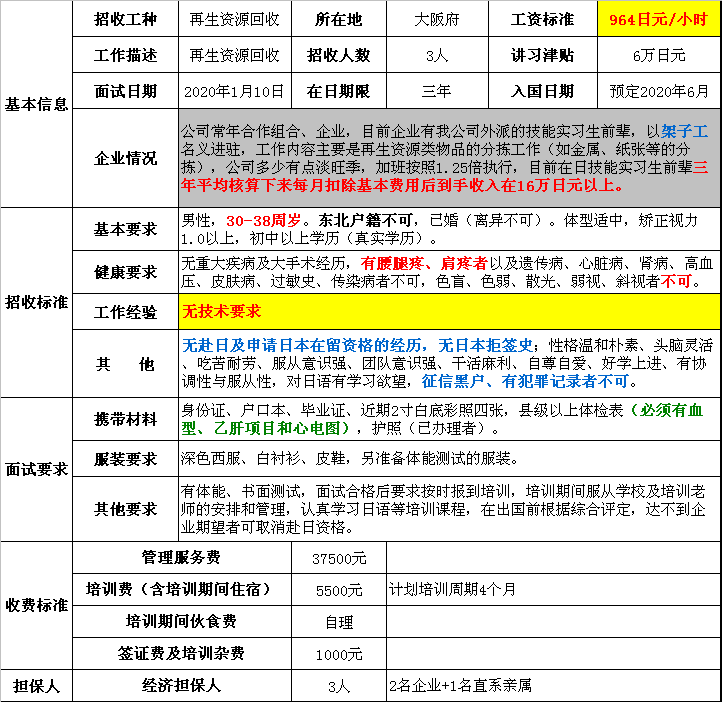
Task: Select the blue 征信黑户、有犯罪记录者不可 text
Action: click(x=525, y=381)
